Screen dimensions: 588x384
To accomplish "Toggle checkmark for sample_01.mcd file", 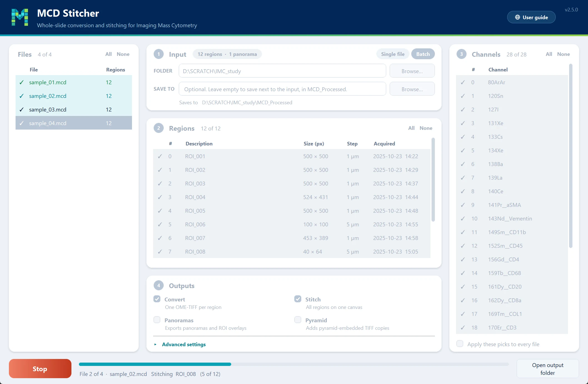I will pyautogui.click(x=21, y=82).
